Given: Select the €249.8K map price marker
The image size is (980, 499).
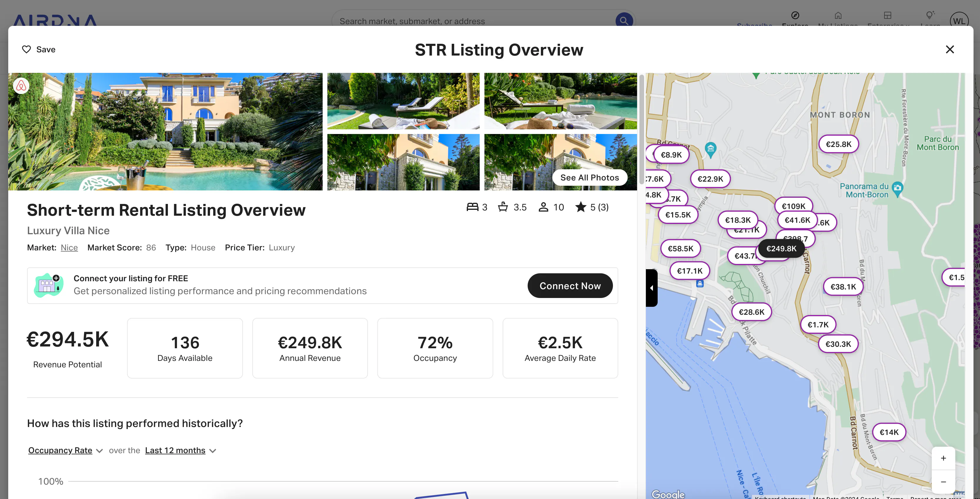Looking at the screenshot, I should 781,249.
